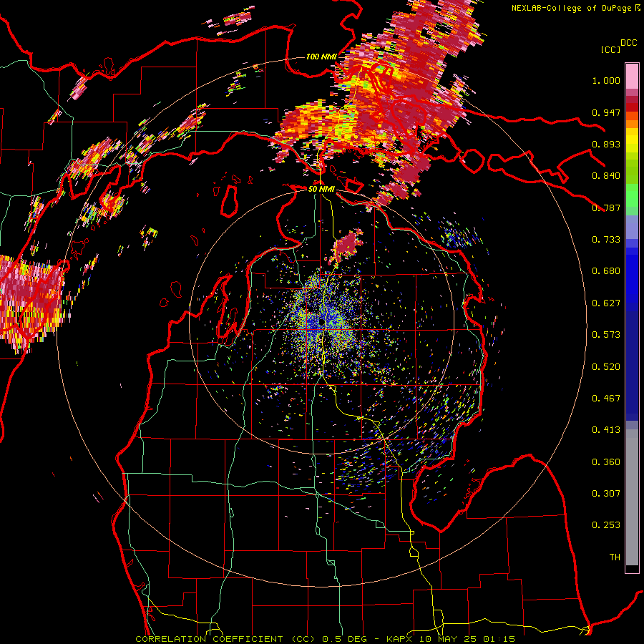Image resolution: width=644 pixels, height=644 pixels.
Task: Click the 0.947 scale value
Action: 606,112
